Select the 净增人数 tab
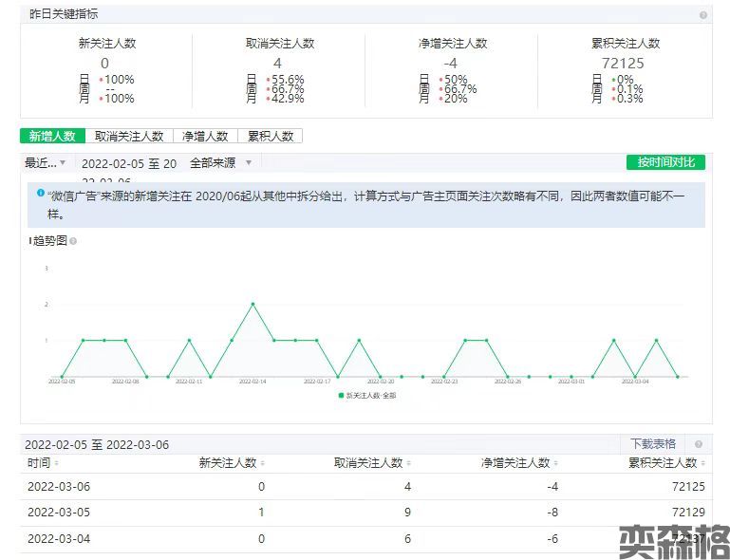 coord(205,137)
